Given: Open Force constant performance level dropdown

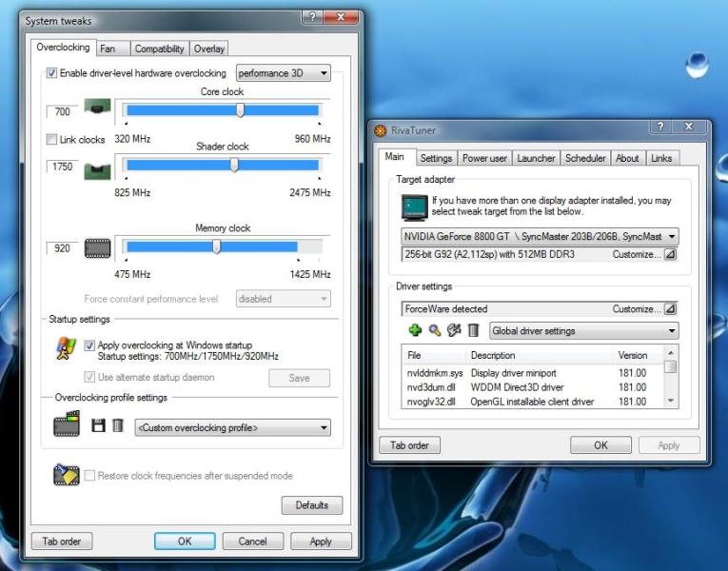Looking at the screenshot, I should tap(284, 299).
